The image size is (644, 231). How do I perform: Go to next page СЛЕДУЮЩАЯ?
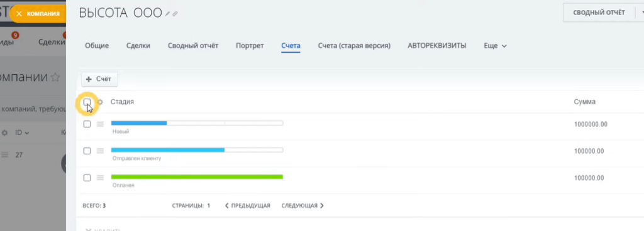303,206
